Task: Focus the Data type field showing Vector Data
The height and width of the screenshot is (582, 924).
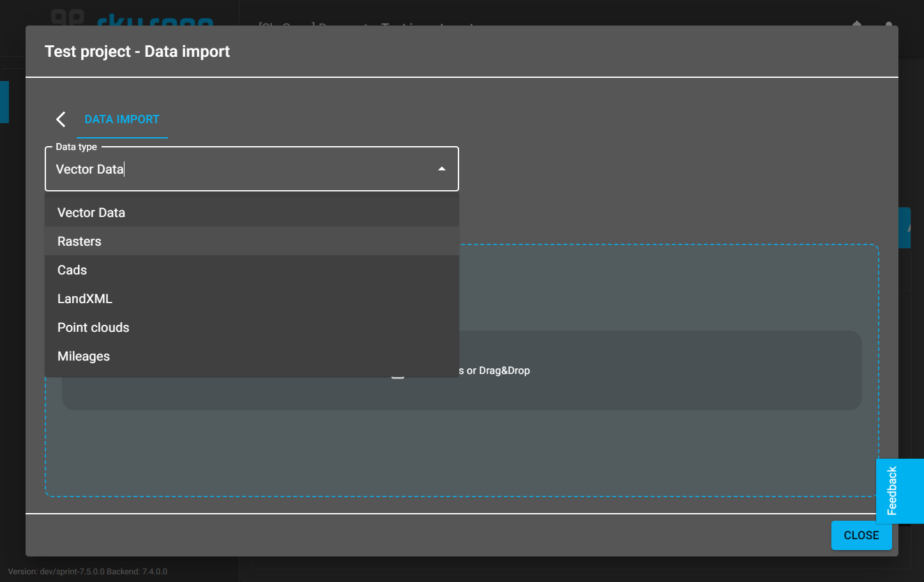Action: [252, 169]
